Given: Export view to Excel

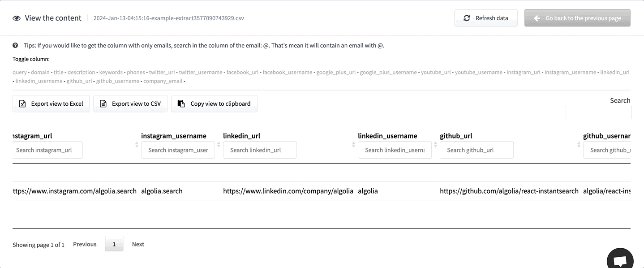Looking at the screenshot, I should [51, 104].
